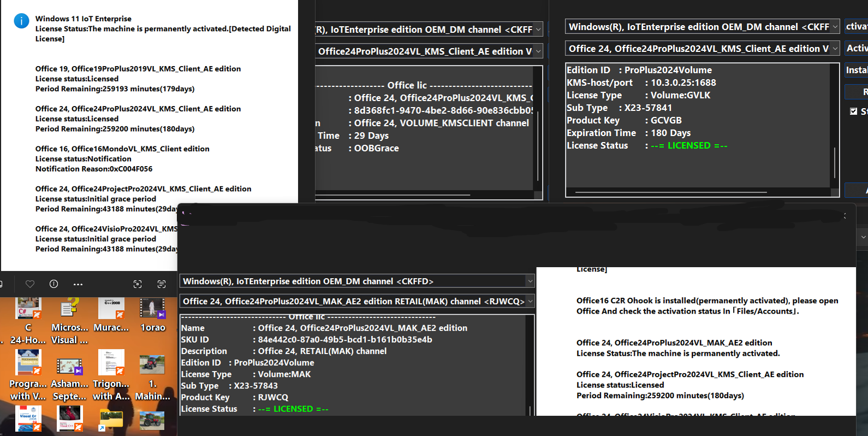The width and height of the screenshot is (868, 436).
Task: Open the Visual C# 2008 book icon in the bottom row
Action: (28, 419)
